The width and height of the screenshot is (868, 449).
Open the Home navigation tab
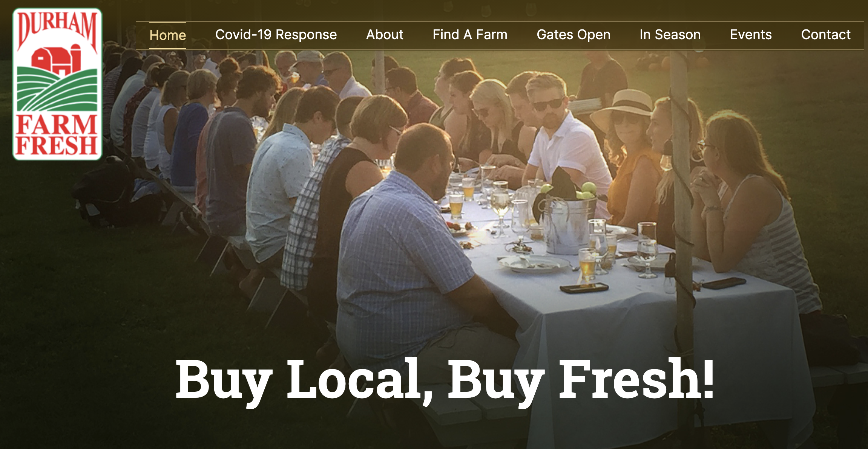pos(168,35)
